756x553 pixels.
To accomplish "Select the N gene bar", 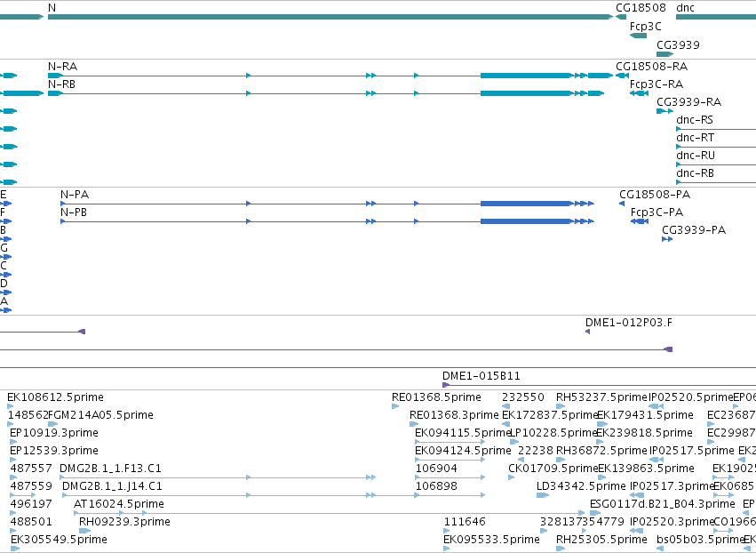I will 330,17.
